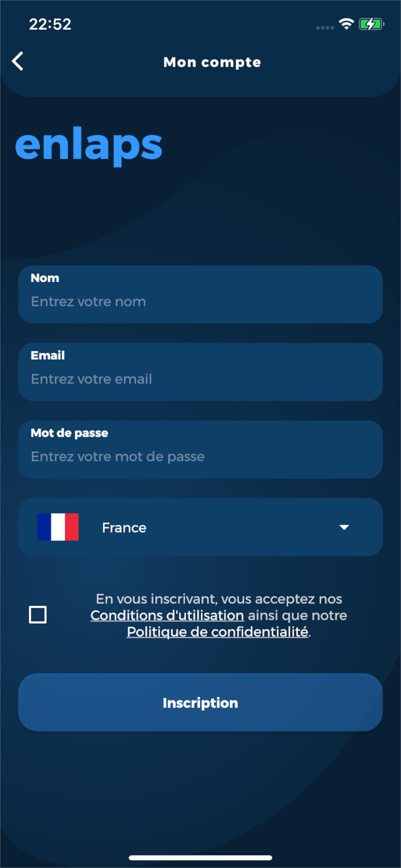Tap the Nom field label
Image resolution: width=401 pixels, height=868 pixels.
(x=45, y=278)
